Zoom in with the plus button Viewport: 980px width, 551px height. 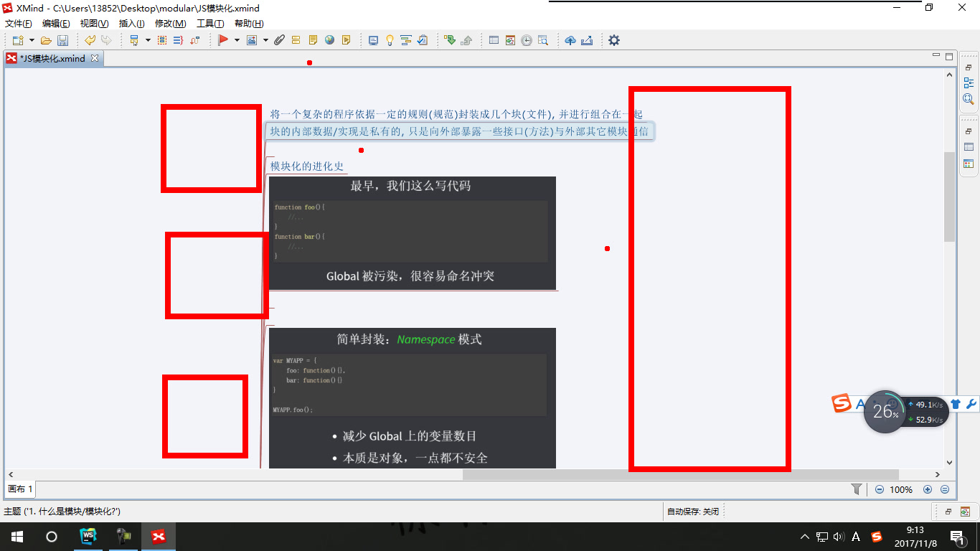(x=928, y=489)
